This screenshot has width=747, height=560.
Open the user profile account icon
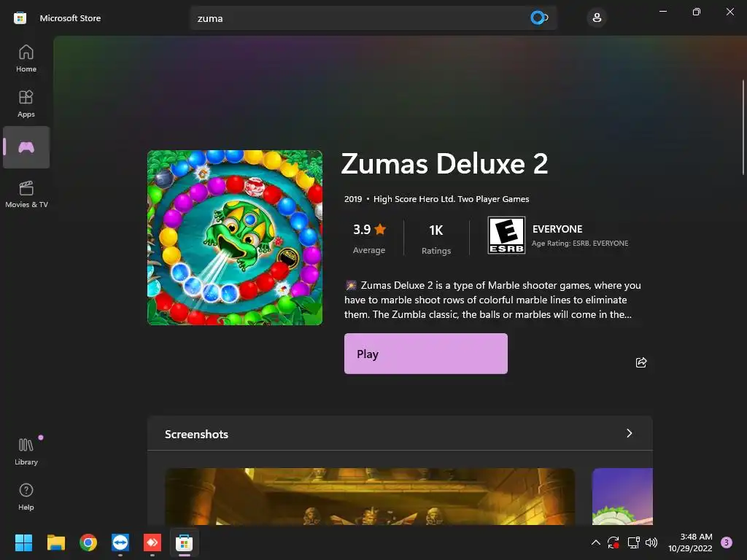coord(597,18)
